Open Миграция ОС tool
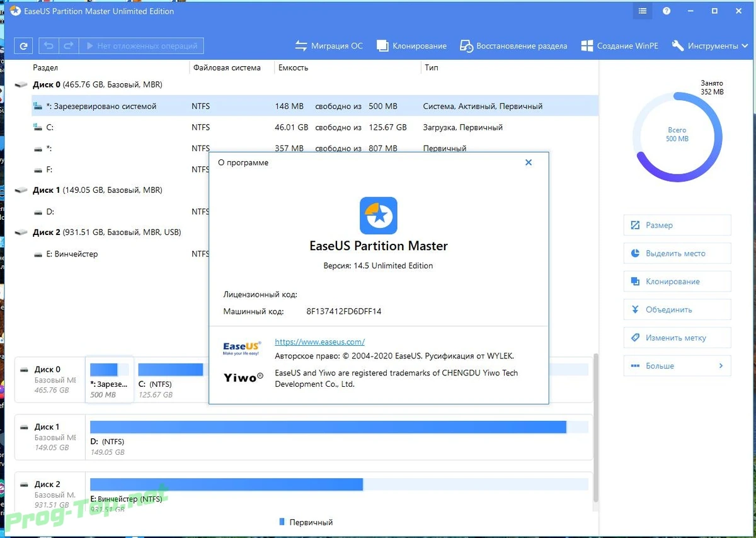This screenshot has width=756, height=538. (x=329, y=45)
